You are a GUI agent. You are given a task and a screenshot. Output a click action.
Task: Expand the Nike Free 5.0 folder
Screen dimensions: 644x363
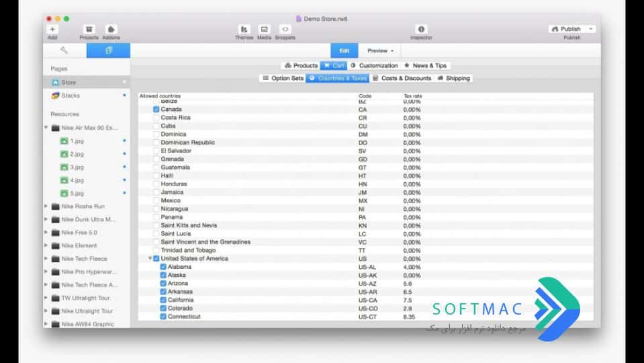46,233
